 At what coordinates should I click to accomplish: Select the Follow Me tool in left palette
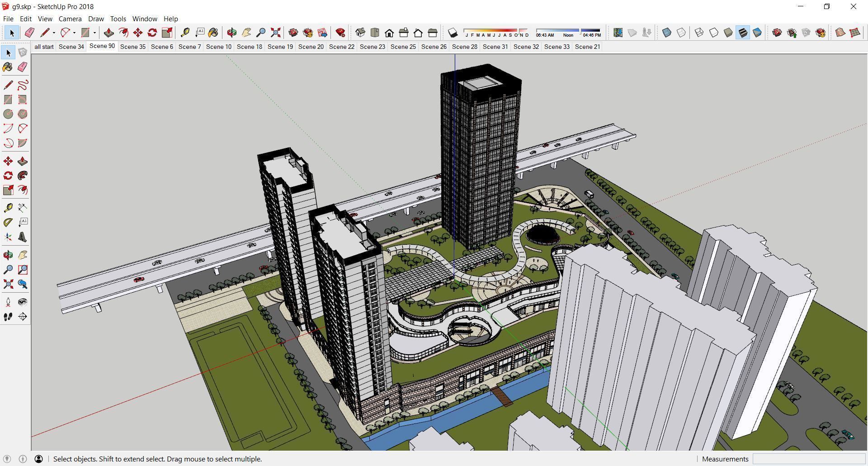click(23, 176)
